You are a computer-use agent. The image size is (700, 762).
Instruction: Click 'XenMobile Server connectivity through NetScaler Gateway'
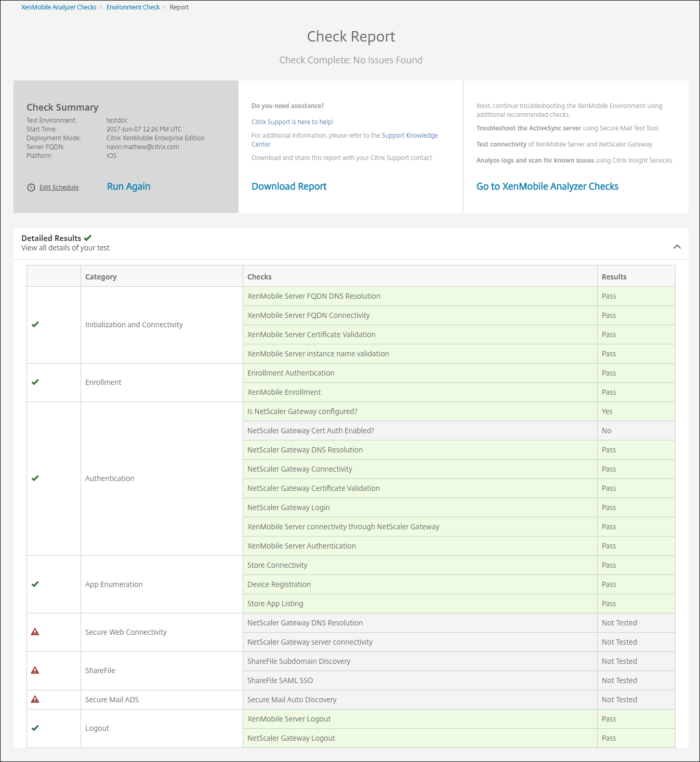pos(420,527)
